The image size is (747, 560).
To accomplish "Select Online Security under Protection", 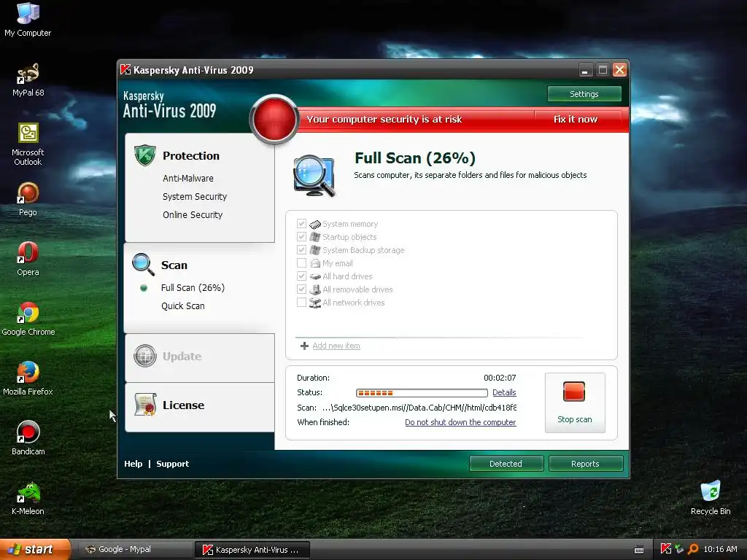I will click(193, 215).
